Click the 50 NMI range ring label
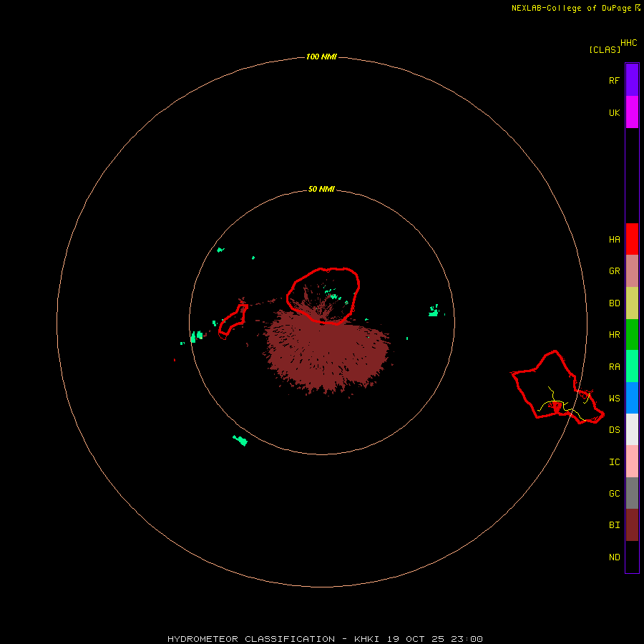Screen dimensions: 644x644 coord(321,189)
